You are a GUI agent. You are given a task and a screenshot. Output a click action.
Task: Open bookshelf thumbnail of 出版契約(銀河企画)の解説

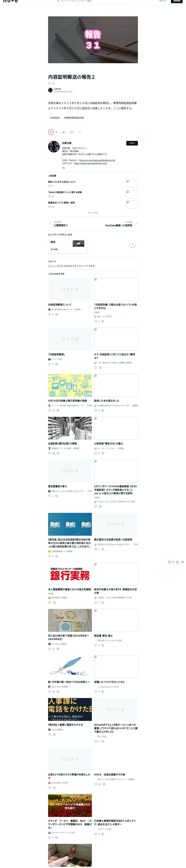pyautogui.click(x=70, y=428)
